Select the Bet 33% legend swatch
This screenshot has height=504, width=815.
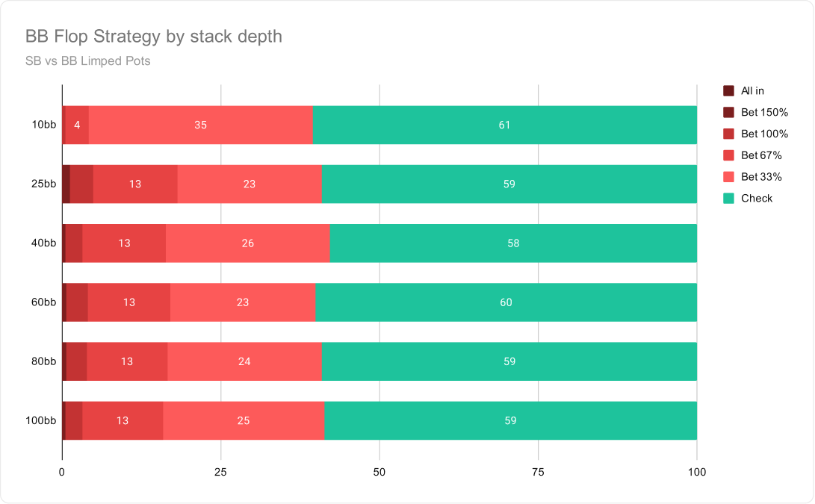pyautogui.click(x=728, y=177)
